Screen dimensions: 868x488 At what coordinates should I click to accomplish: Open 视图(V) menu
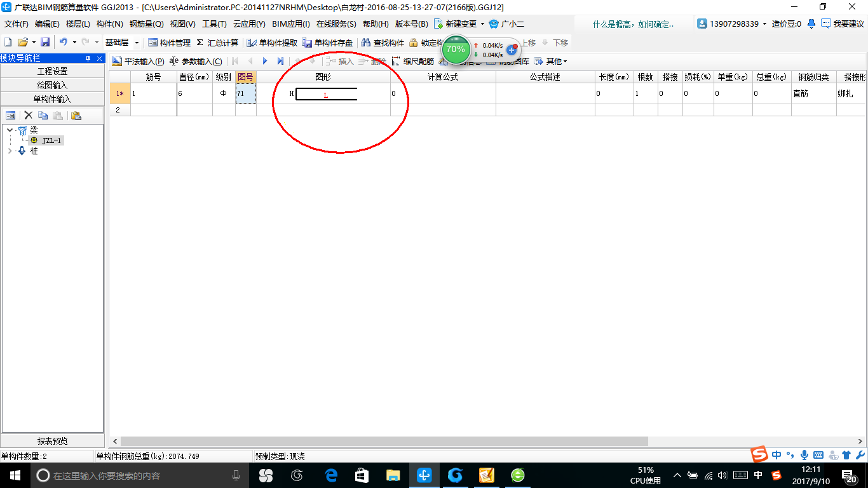point(183,24)
